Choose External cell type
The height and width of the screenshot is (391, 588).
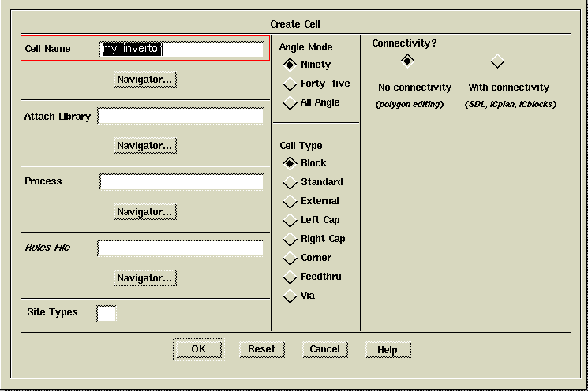(x=290, y=201)
